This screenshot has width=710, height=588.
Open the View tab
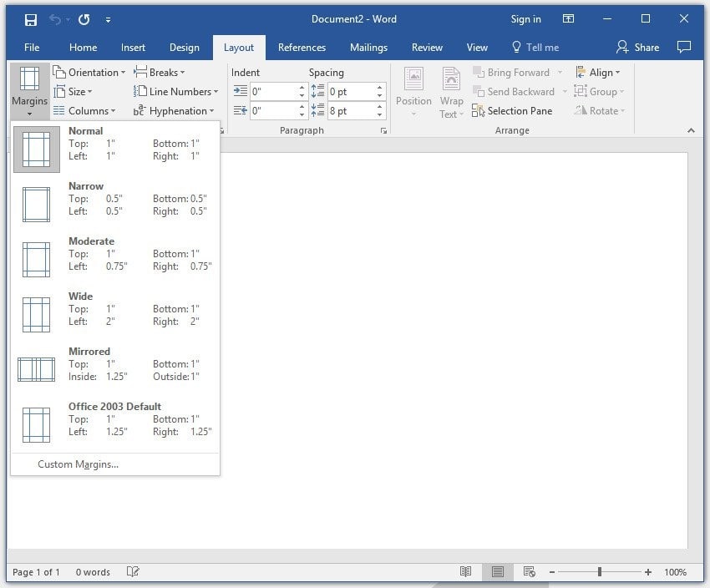477,48
